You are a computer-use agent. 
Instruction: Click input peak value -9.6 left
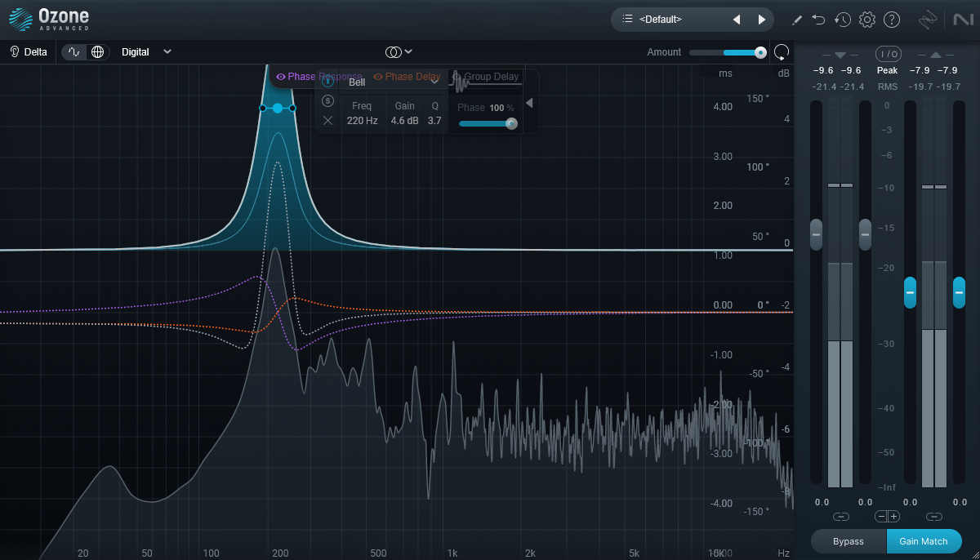[823, 71]
